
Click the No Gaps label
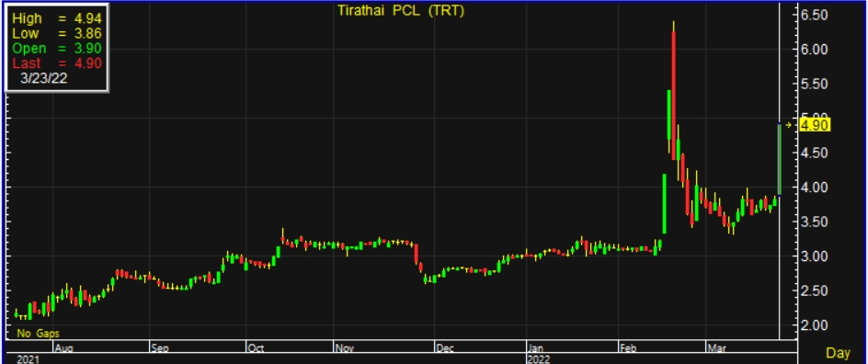coord(38,333)
